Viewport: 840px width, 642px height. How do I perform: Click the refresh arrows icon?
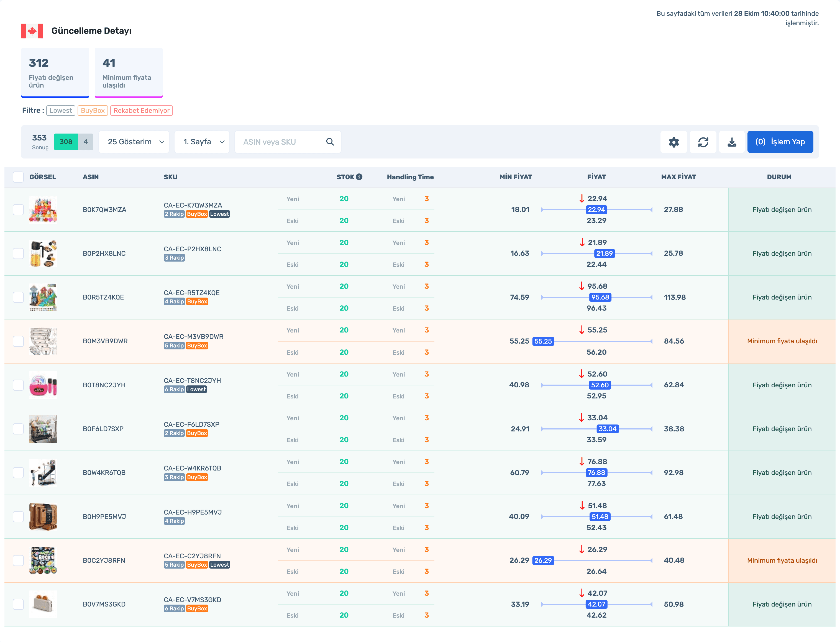click(x=703, y=142)
